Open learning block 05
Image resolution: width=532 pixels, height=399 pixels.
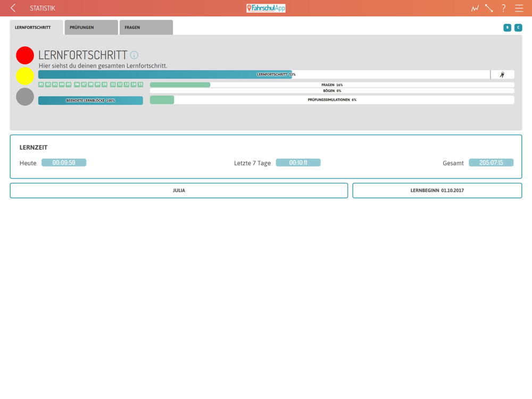69,85
